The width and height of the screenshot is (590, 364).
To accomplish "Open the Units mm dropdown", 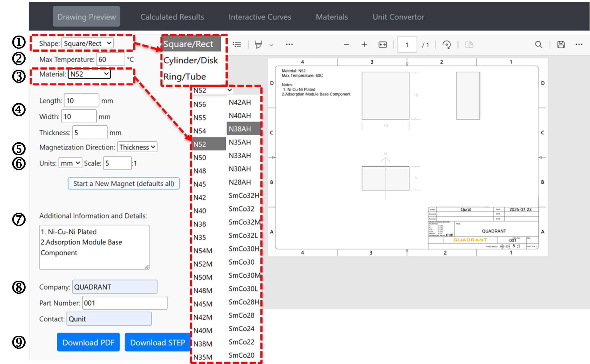I will [70, 163].
